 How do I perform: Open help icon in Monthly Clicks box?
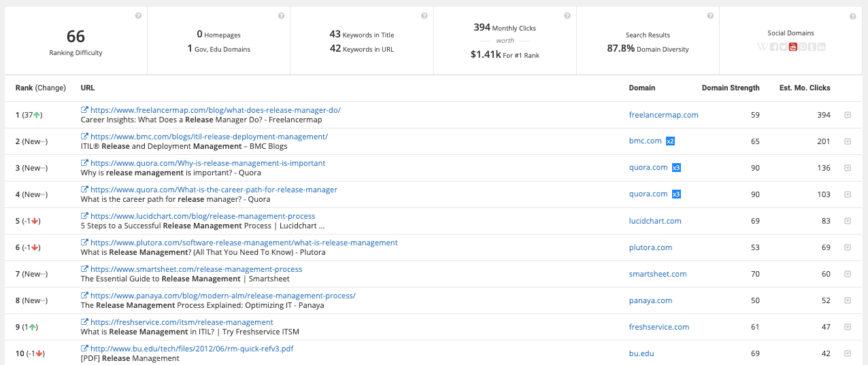coord(567,16)
